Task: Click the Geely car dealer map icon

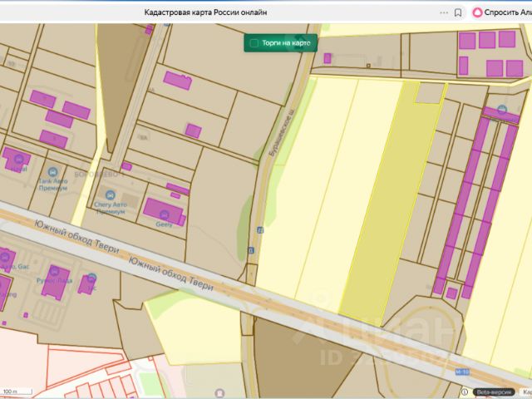Action: tap(163, 213)
